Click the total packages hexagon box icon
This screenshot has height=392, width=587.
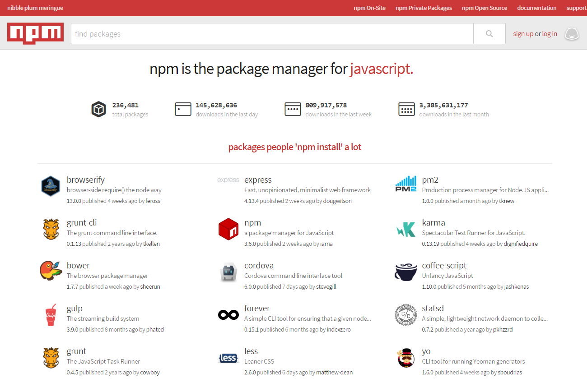pos(98,109)
